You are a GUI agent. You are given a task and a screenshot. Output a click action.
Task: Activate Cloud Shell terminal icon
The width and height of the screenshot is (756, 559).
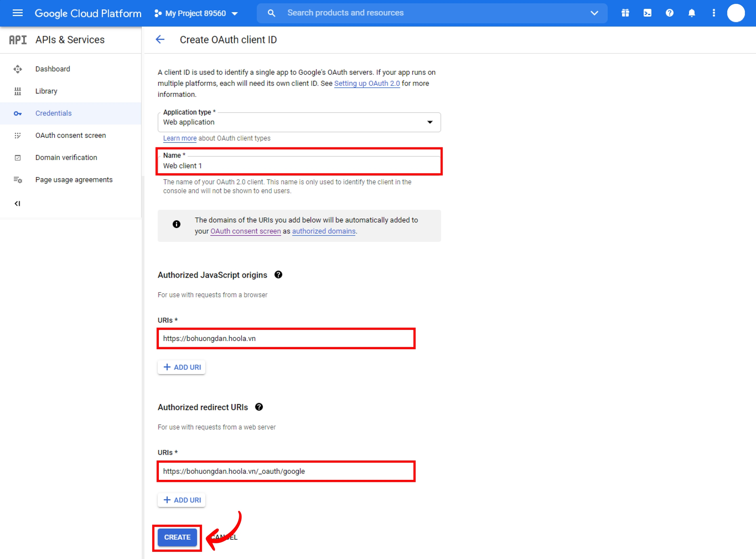point(647,13)
